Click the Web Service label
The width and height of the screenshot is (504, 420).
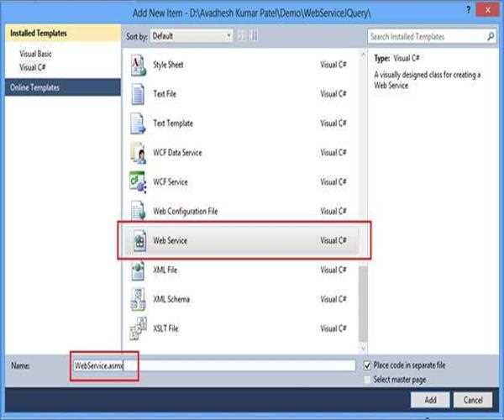point(170,241)
